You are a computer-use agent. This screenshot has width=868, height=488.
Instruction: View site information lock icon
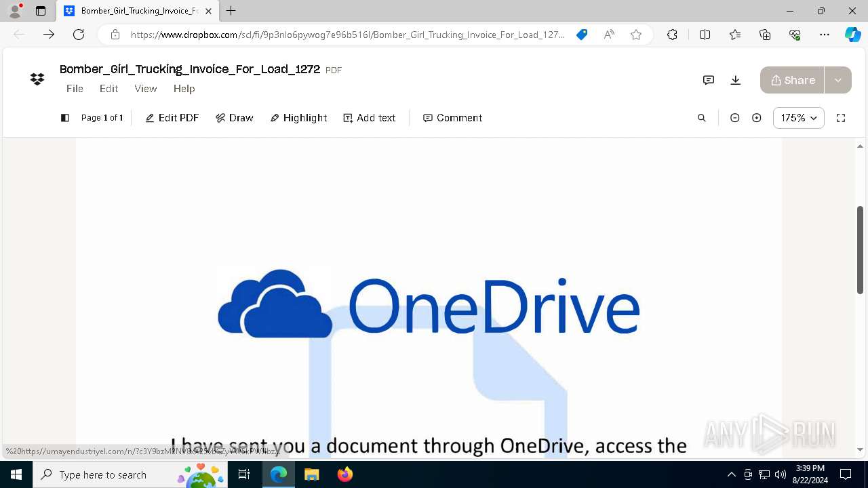coord(115,35)
